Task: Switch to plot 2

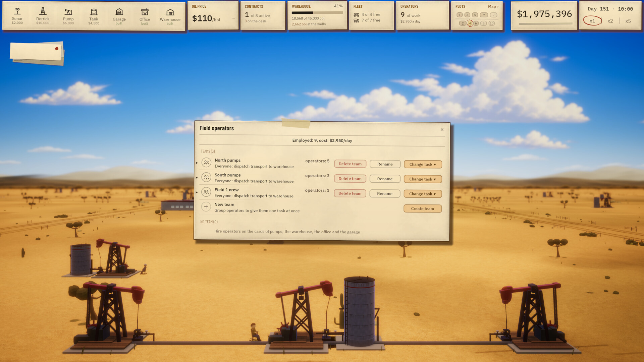Action: tap(463, 23)
